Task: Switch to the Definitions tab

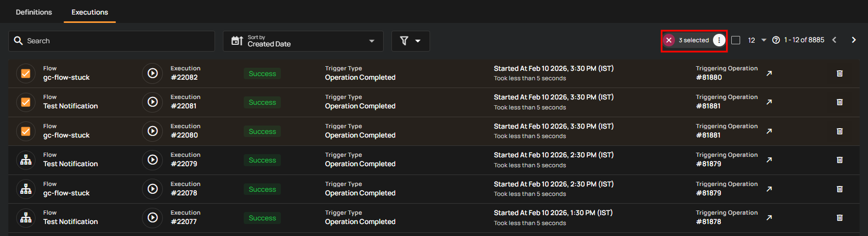Action: tap(34, 12)
